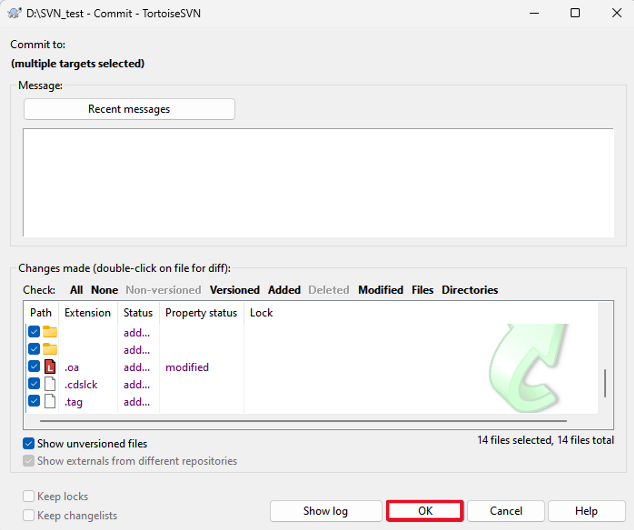This screenshot has width=634, height=530.
Task: Click the file list horizontal scrollbar
Action: pyautogui.click(x=303, y=421)
